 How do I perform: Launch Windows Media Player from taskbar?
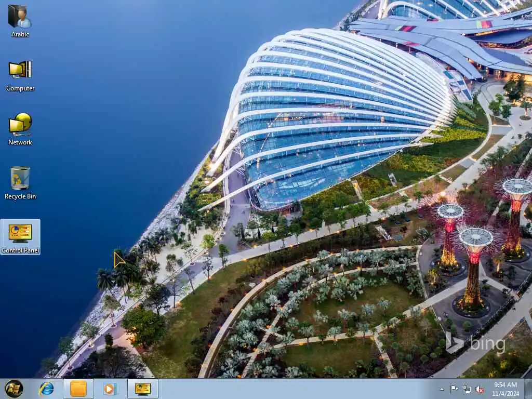(110, 389)
